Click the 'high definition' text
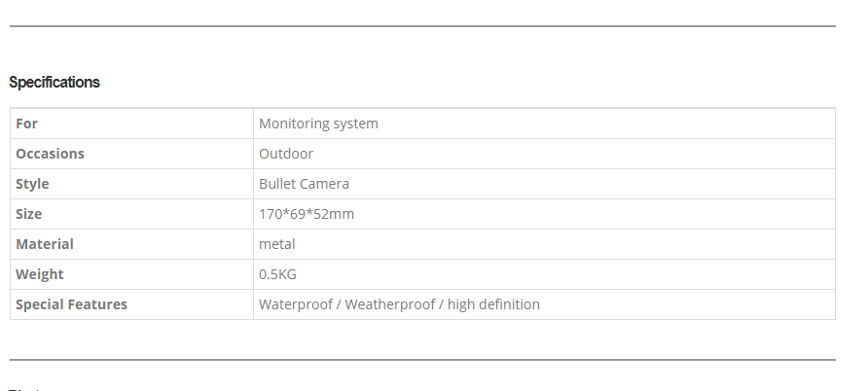The height and width of the screenshot is (391, 868). click(493, 304)
